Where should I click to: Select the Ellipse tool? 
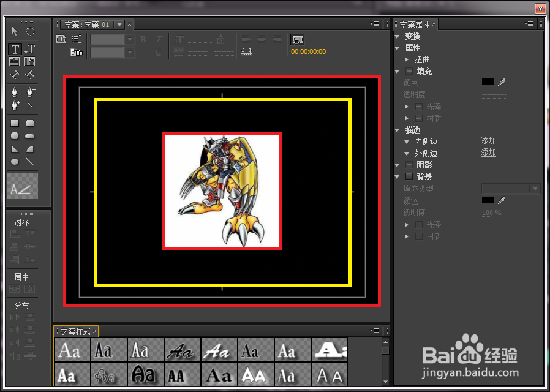[x=15, y=162]
